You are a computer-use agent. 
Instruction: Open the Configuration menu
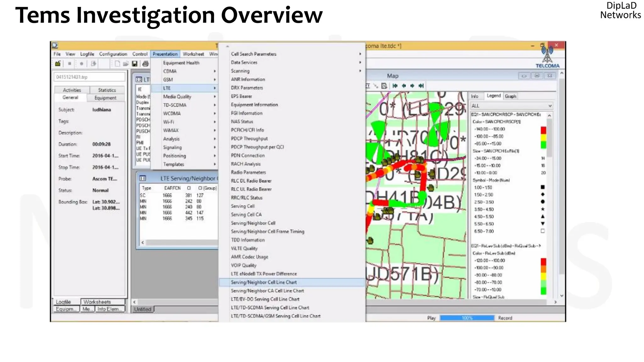(113, 54)
